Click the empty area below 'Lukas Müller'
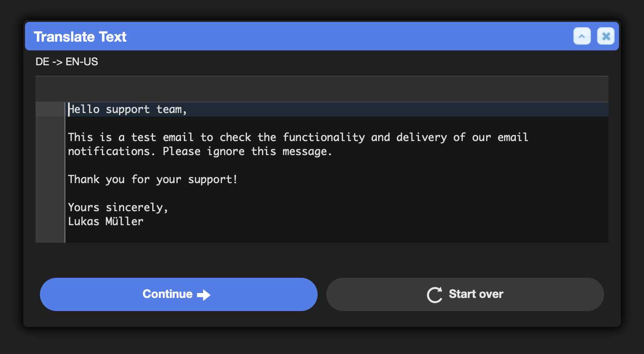The width and height of the screenshot is (644, 354). point(336,236)
